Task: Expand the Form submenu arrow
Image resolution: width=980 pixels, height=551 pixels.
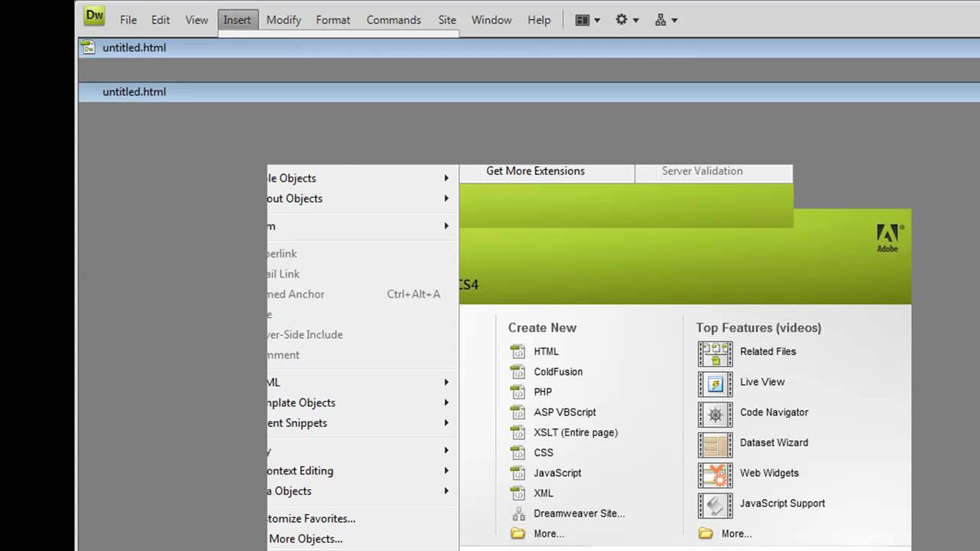Action: [x=446, y=227]
